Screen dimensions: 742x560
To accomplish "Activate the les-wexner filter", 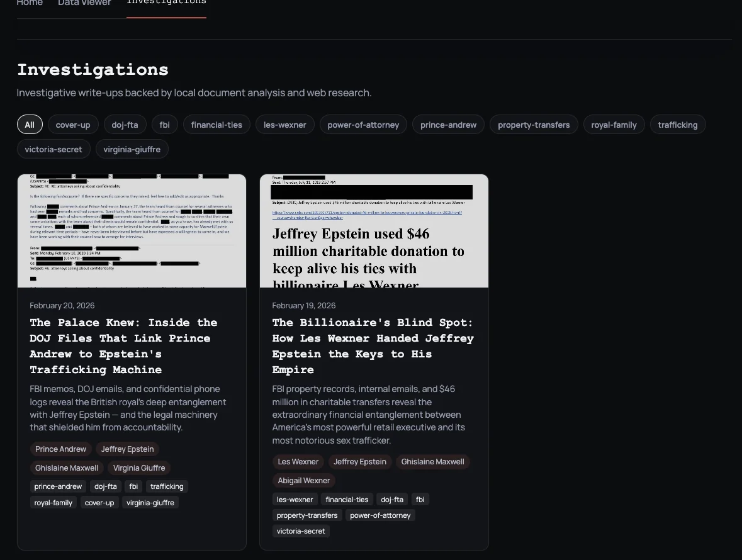I will pyautogui.click(x=284, y=124).
